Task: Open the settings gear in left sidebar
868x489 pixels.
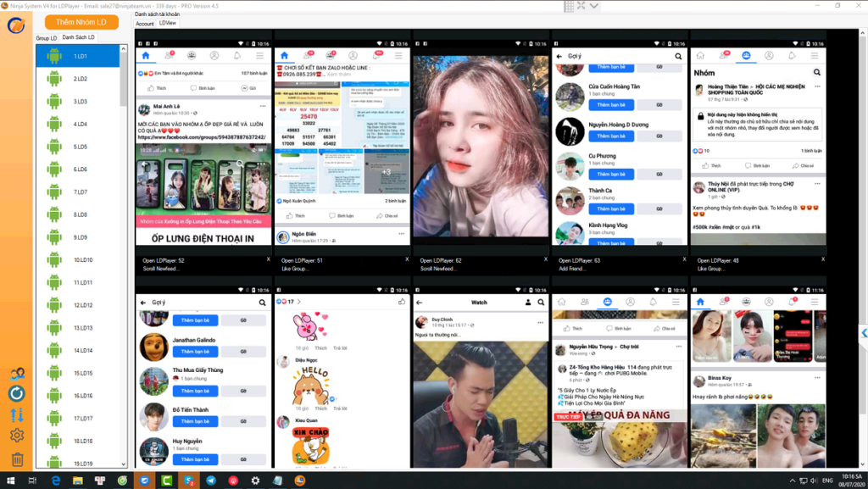Action: coord(17,436)
